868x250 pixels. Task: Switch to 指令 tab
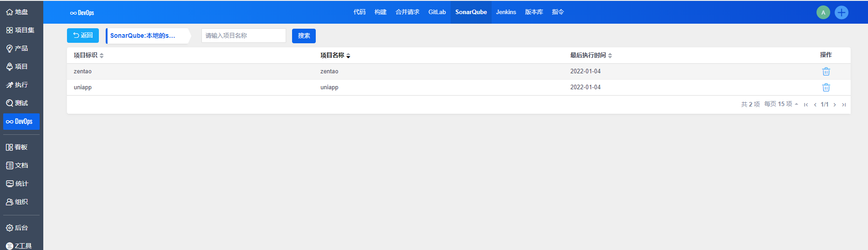point(558,12)
